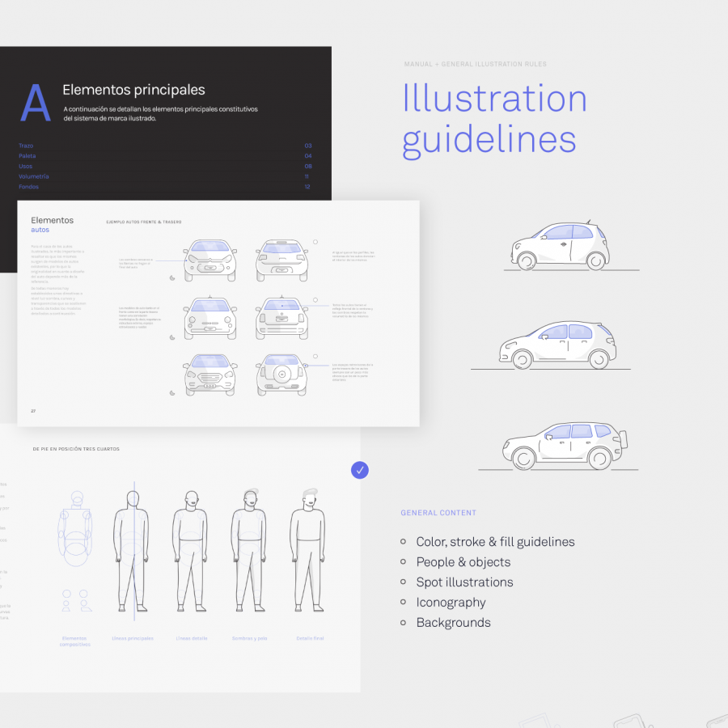This screenshot has width=728, height=728.
Task: Open the Trazo section entry
Action: click(26, 146)
